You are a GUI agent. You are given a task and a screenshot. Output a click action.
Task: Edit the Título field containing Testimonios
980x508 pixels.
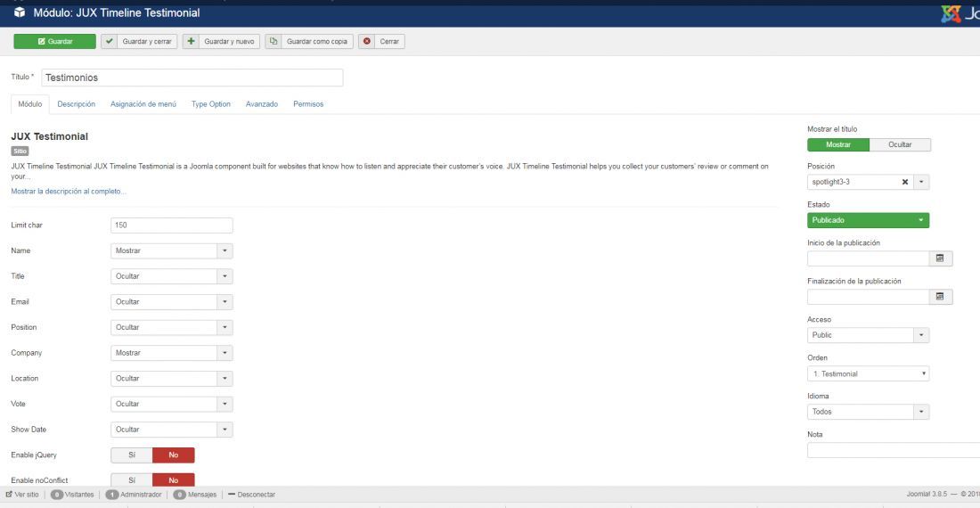(192, 78)
